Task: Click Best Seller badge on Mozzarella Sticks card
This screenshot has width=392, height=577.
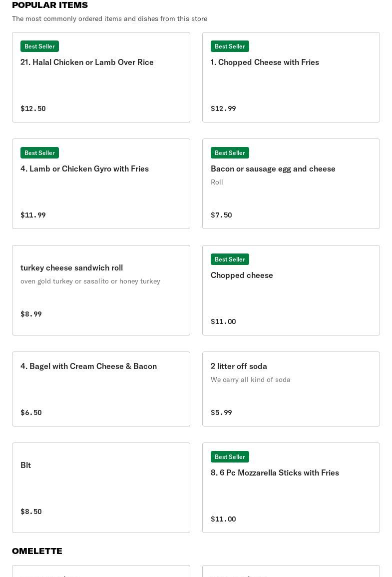Action: pos(230,456)
